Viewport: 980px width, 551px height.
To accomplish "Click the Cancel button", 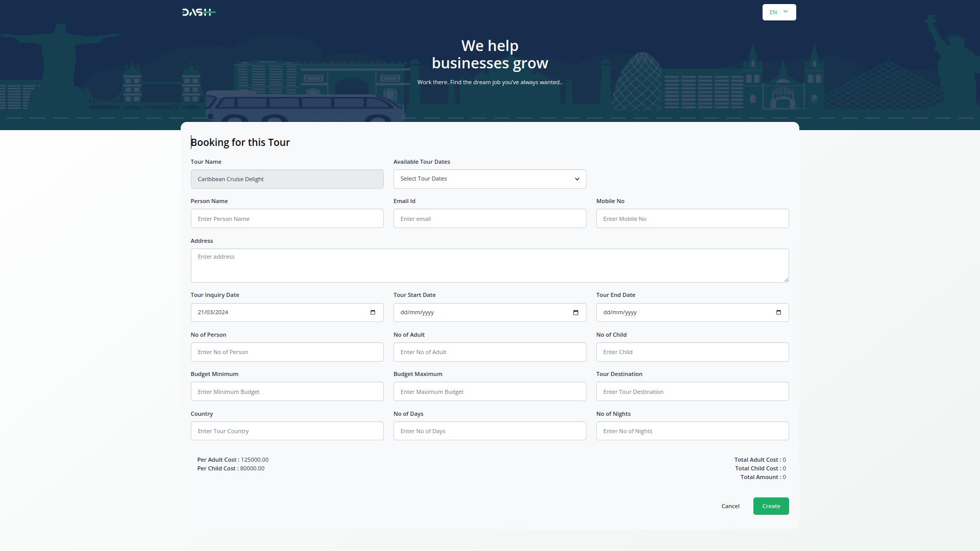I will 730,506.
